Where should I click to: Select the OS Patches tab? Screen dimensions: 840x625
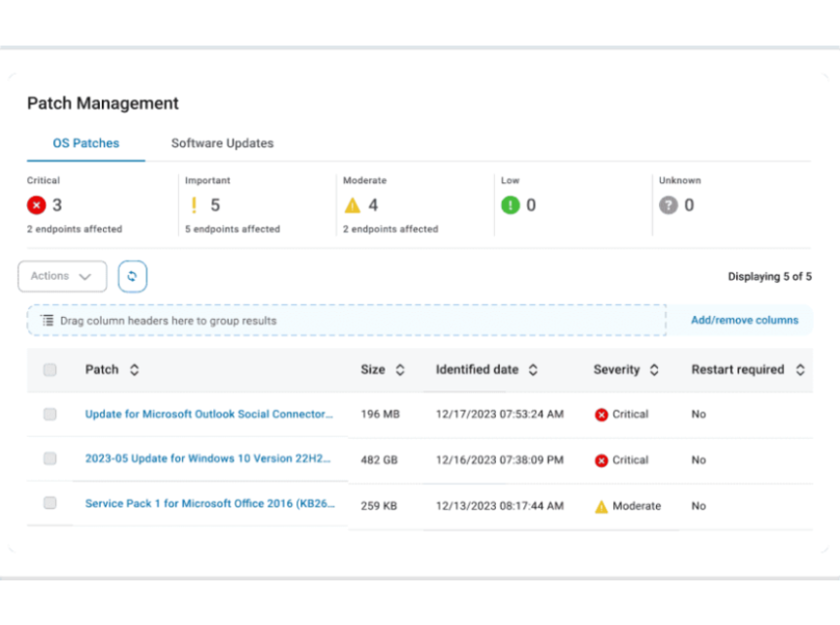[86, 143]
